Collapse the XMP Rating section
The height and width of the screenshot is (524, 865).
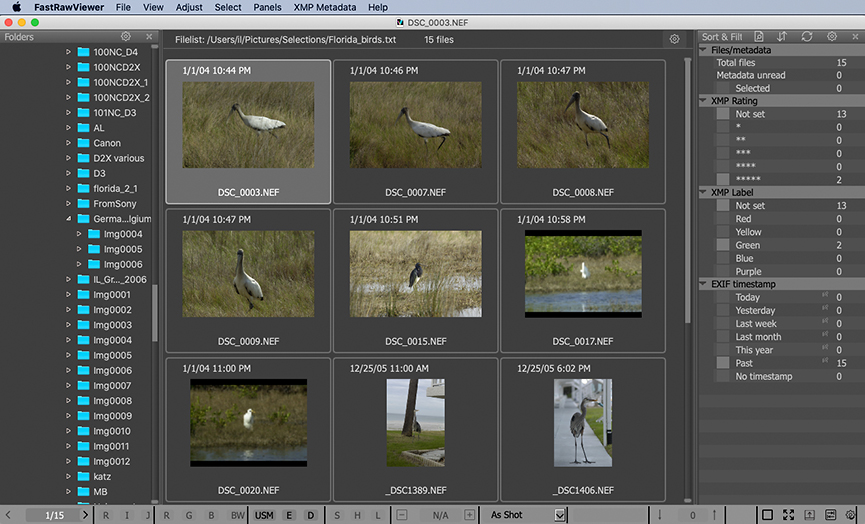704,101
